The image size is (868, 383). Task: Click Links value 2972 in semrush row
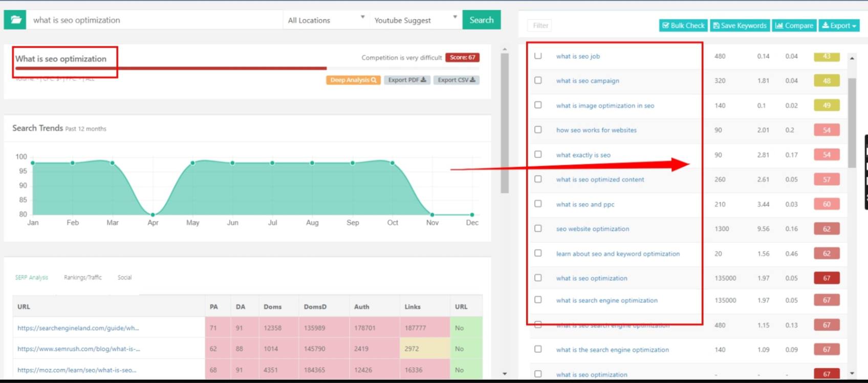tap(411, 349)
